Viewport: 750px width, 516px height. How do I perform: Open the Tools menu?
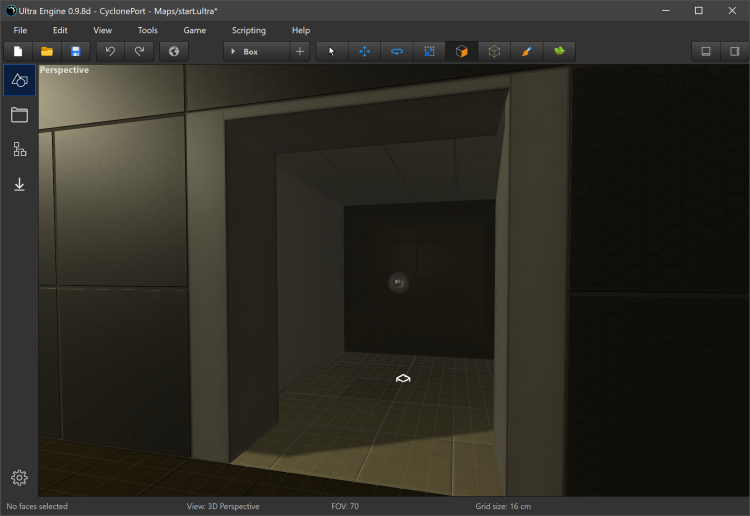tap(147, 30)
